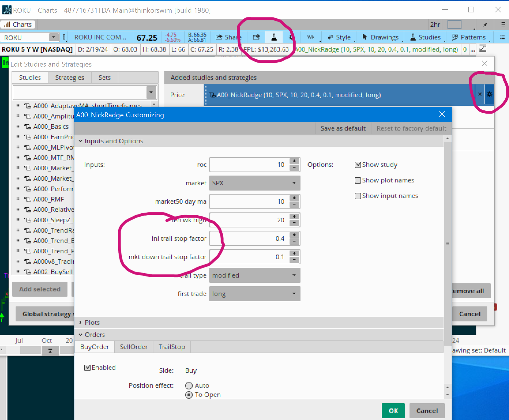Open the study search dropdown arrow
509x420 pixels.
click(151, 93)
